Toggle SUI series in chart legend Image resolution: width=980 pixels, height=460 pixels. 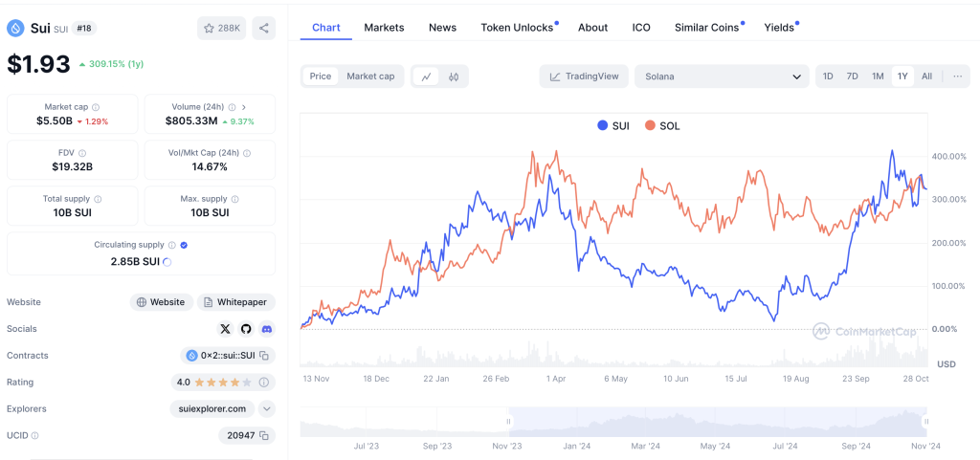(x=613, y=125)
